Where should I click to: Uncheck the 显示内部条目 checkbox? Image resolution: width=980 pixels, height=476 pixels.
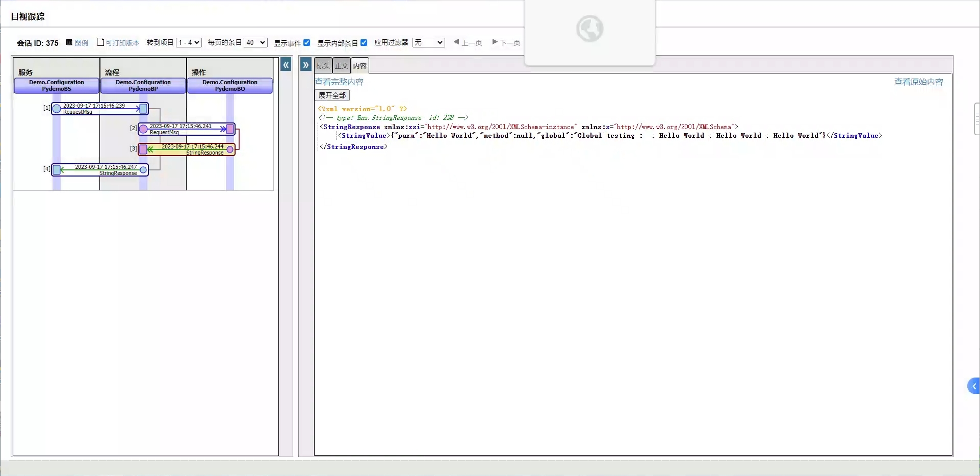pyautogui.click(x=364, y=42)
